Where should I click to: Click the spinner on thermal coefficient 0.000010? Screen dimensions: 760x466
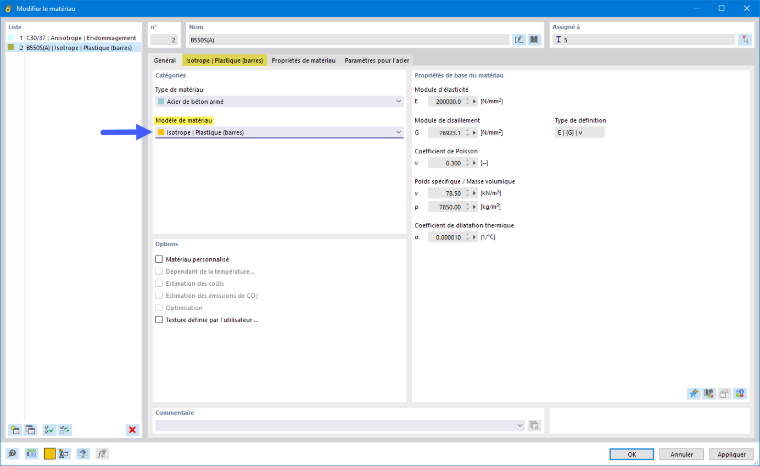(468, 237)
